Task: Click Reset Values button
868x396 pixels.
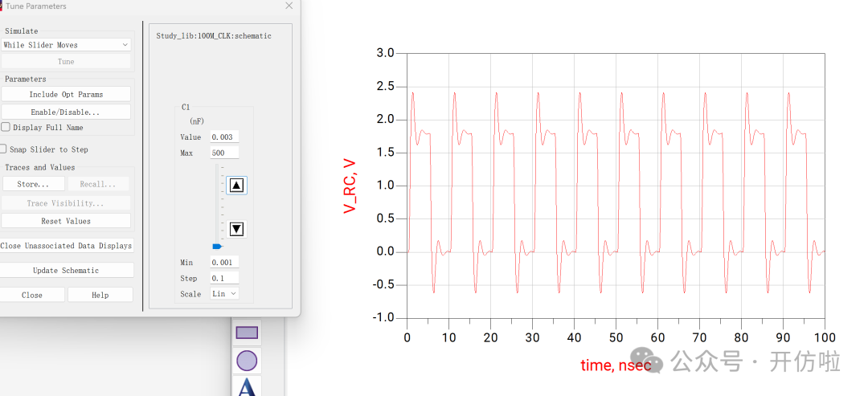Action: (66, 221)
